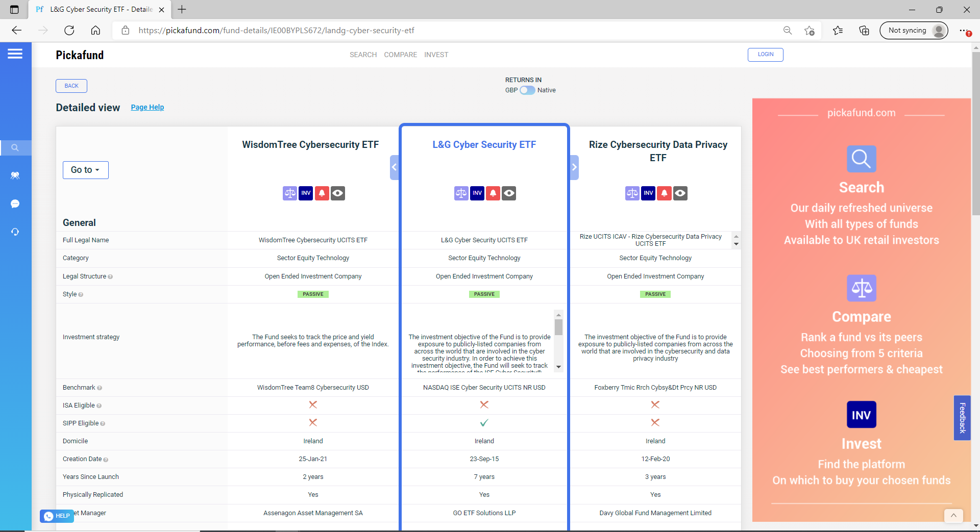Click the Pickafund logo
Image resolution: width=980 pixels, height=532 pixels.
coord(80,55)
